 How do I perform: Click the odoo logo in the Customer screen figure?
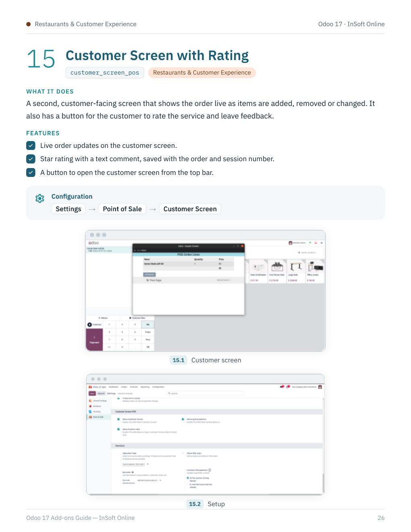click(x=93, y=243)
